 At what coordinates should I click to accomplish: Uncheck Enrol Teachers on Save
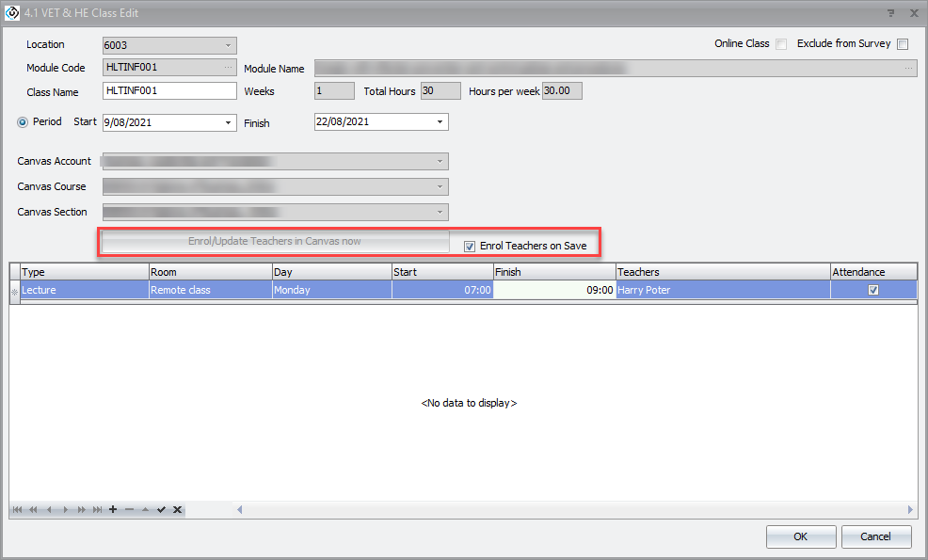tap(471, 247)
